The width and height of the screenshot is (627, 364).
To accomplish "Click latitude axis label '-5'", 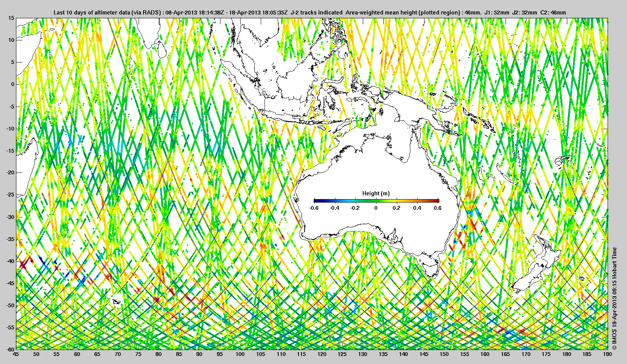I will coord(11,106).
